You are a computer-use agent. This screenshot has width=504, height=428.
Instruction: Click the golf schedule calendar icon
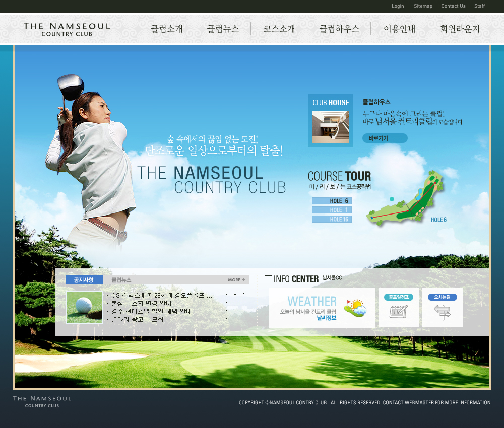[x=399, y=312]
